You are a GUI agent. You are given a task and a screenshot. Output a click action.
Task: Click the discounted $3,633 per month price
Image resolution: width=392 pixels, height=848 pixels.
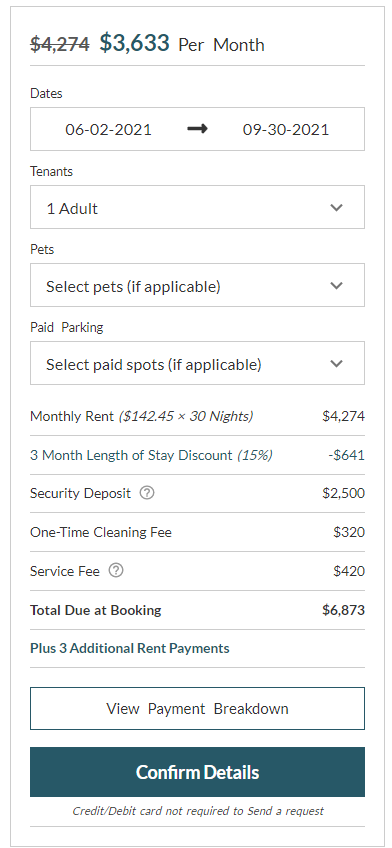[135, 43]
